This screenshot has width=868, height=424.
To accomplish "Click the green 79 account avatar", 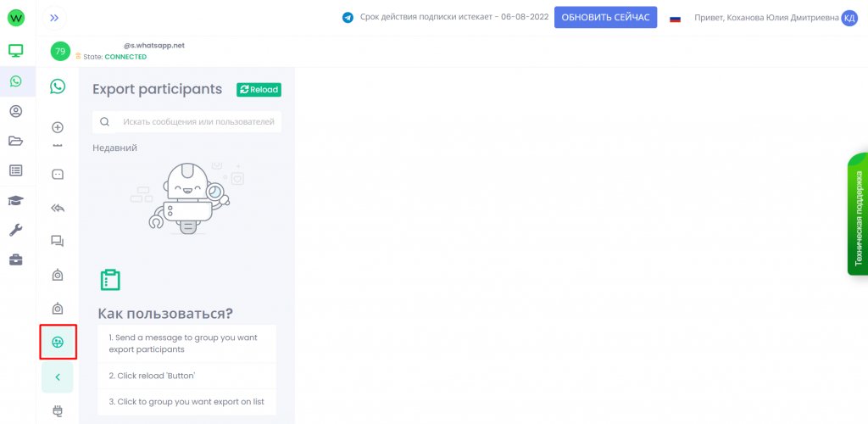I will pyautogui.click(x=60, y=52).
